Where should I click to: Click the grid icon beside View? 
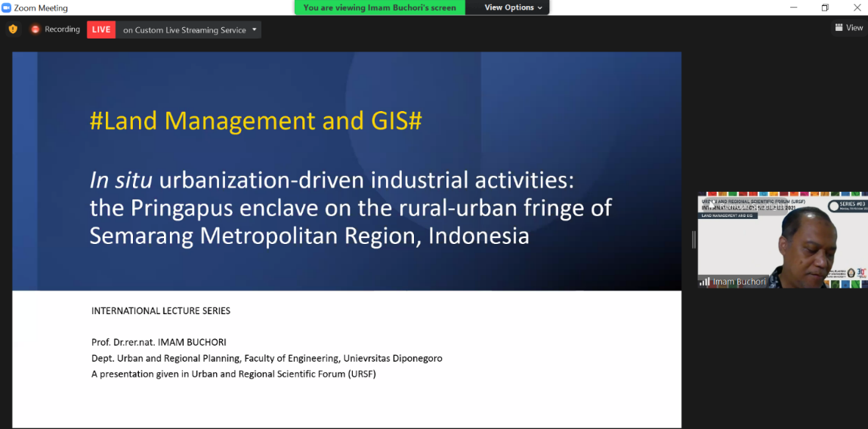[x=839, y=28]
